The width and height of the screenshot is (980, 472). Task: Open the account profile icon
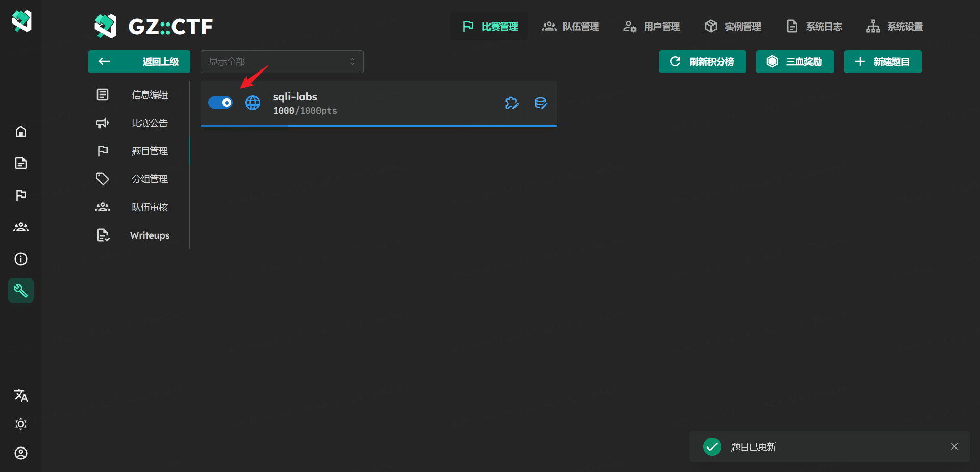click(x=21, y=453)
